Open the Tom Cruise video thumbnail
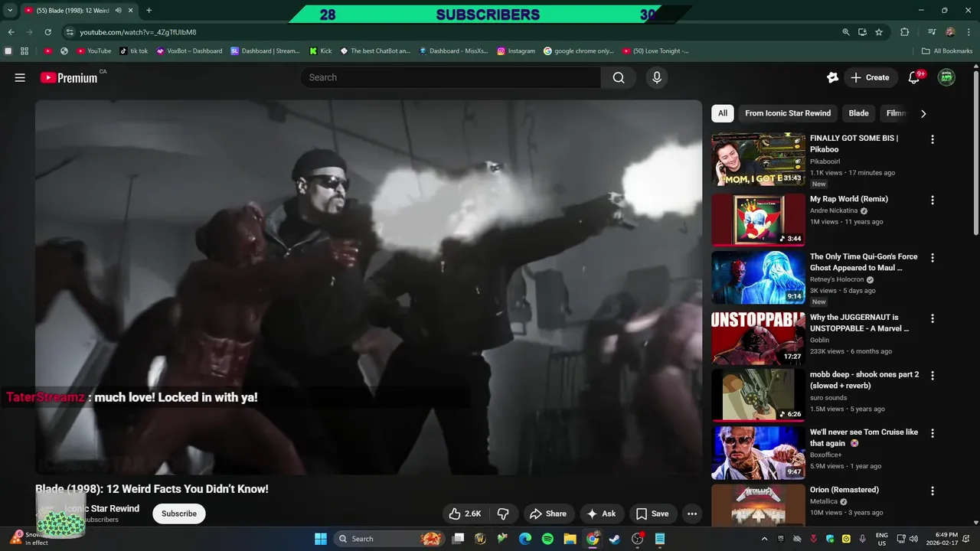Image resolution: width=980 pixels, height=551 pixels. [758, 453]
